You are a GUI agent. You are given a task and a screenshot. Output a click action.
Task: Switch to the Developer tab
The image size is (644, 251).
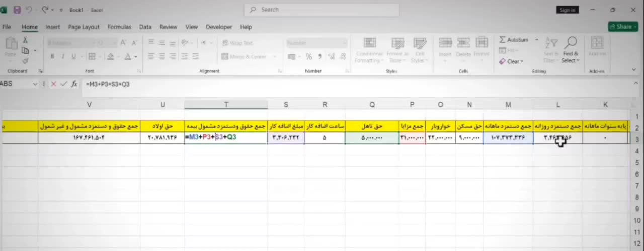click(219, 27)
